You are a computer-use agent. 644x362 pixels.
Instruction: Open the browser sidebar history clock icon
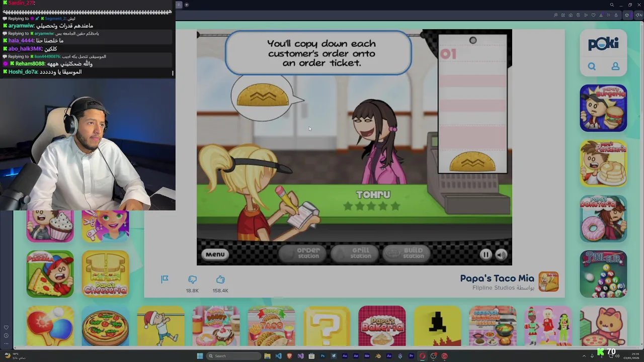coord(6,335)
